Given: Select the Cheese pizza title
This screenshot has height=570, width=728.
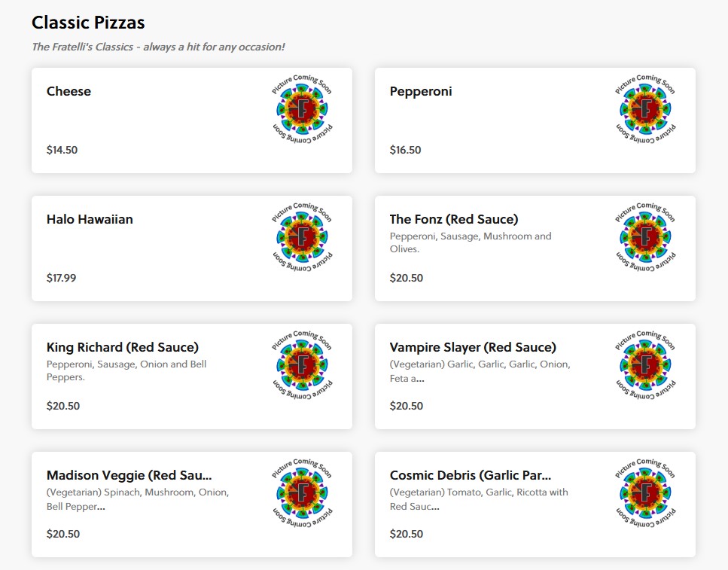Looking at the screenshot, I should coord(69,91).
